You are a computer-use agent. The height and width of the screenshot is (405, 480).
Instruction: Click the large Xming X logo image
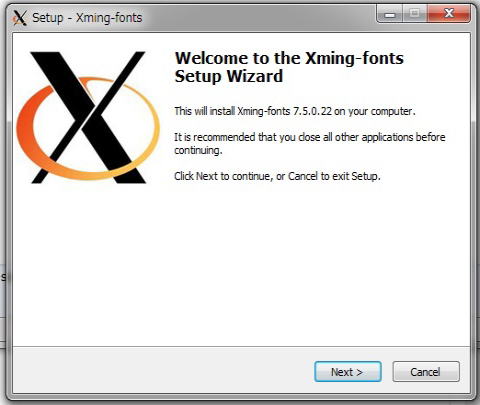(88, 117)
